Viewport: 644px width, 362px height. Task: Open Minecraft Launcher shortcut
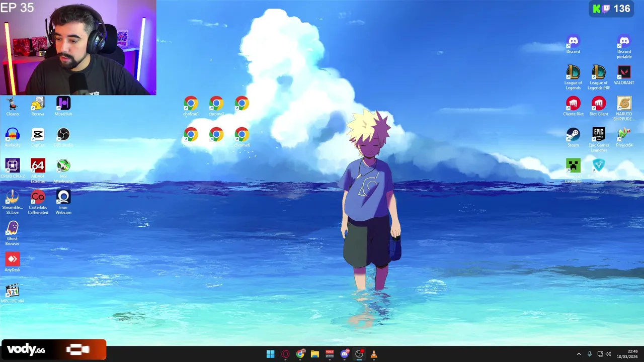pos(573,171)
